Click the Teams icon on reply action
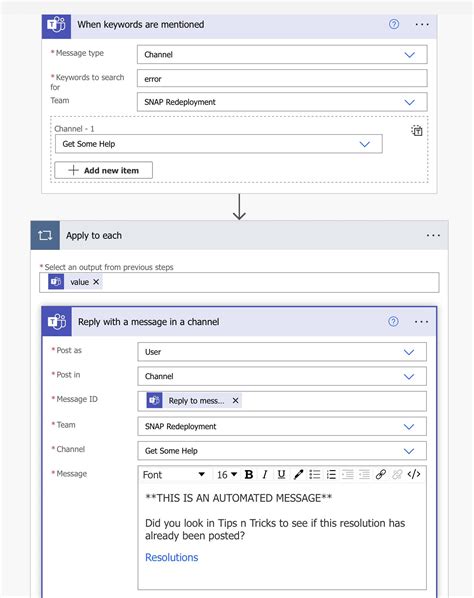The width and height of the screenshot is (474, 598). pyautogui.click(x=57, y=322)
